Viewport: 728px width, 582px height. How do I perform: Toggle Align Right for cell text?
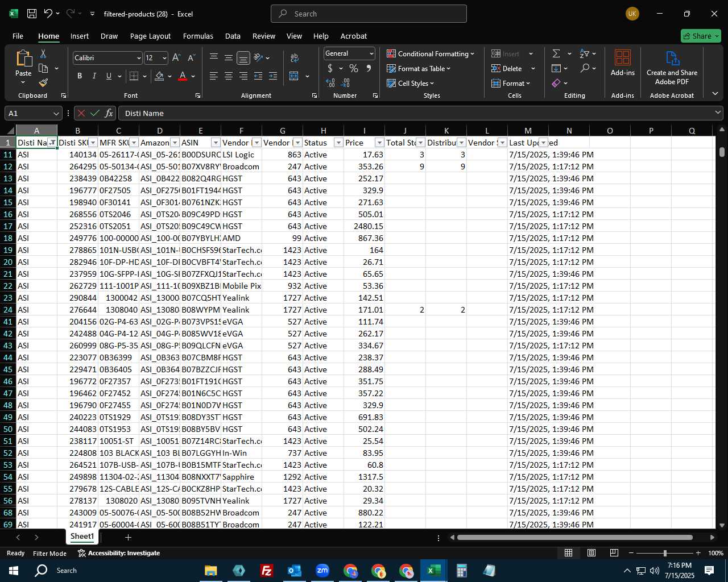(x=243, y=76)
